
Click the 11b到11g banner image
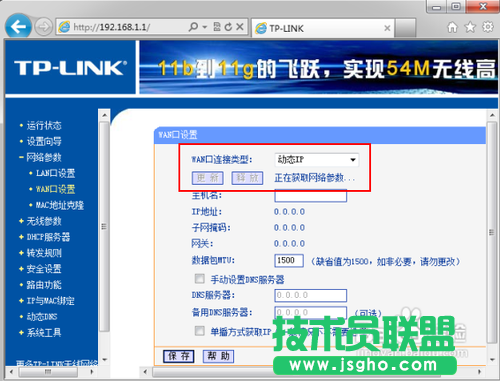[318, 67]
